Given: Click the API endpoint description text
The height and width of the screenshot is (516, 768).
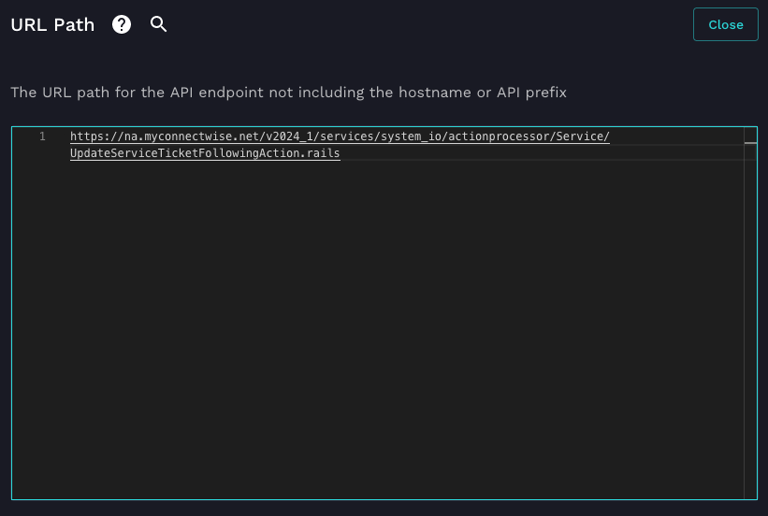Looking at the screenshot, I should point(288,92).
